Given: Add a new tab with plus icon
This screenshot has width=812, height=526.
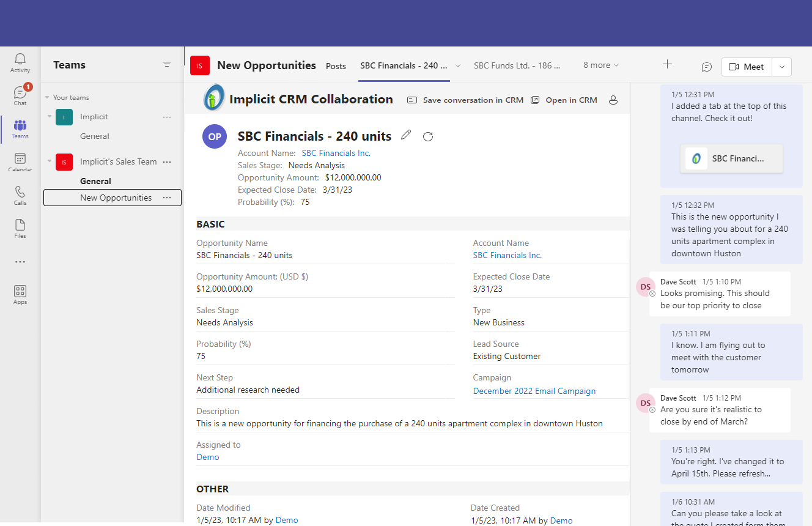Looking at the screenshot, I should tap(668, 64).
